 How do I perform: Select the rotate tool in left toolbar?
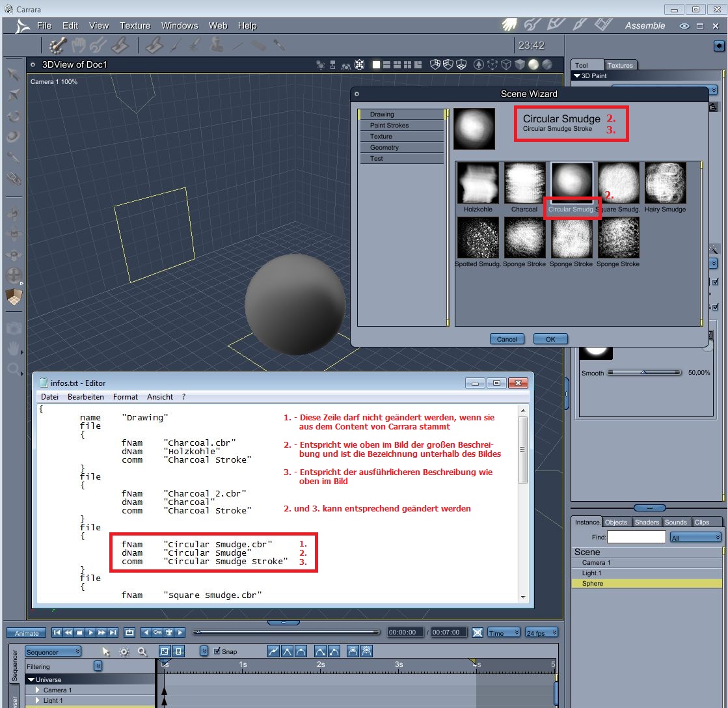click(14, 116)
